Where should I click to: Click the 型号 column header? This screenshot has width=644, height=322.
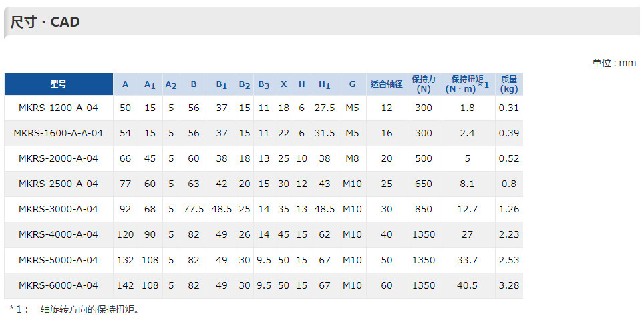pos(59,84)
